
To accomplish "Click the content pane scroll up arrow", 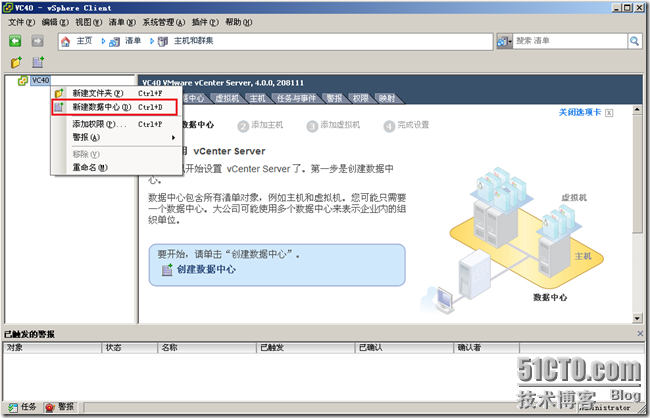I will pos(637,110).
